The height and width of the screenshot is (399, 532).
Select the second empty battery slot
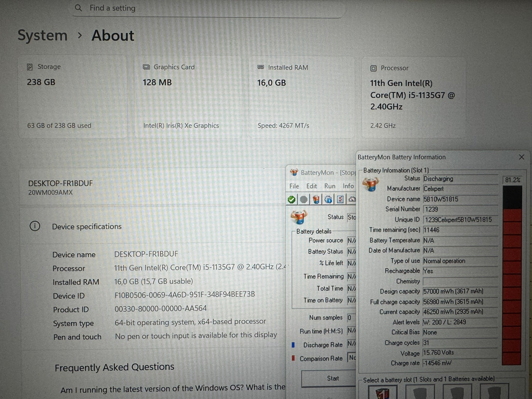click(x=420, y=393)
